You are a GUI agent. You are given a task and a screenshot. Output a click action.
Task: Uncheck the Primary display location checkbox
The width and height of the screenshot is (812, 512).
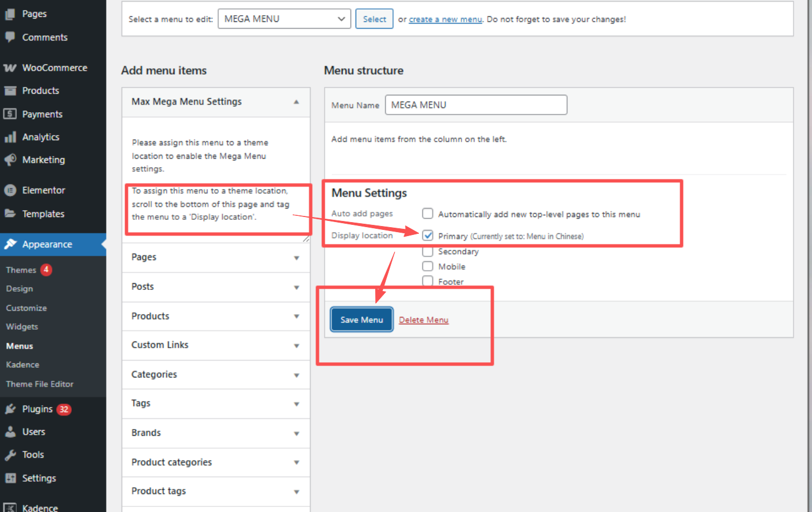click(428, 236)
